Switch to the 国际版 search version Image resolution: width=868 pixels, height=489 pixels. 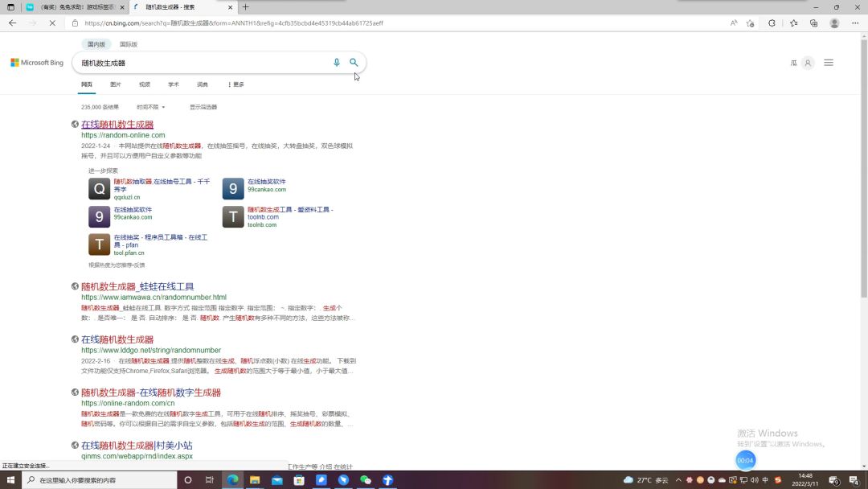coord(129,44)
